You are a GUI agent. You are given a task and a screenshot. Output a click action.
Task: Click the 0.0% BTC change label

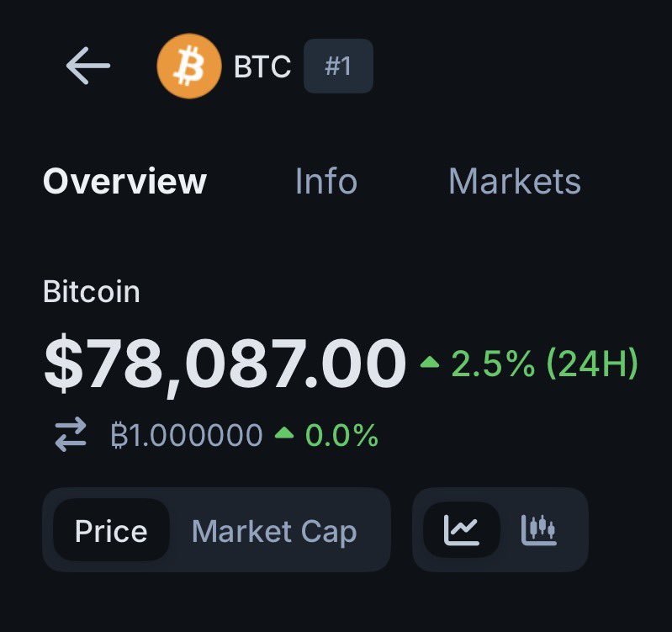pos(341,435)
